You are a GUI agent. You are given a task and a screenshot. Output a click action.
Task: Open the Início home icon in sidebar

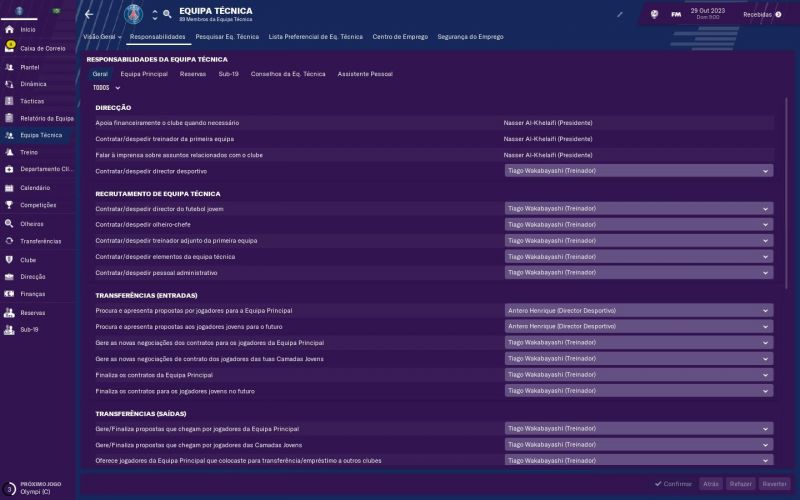pos(9,29)
